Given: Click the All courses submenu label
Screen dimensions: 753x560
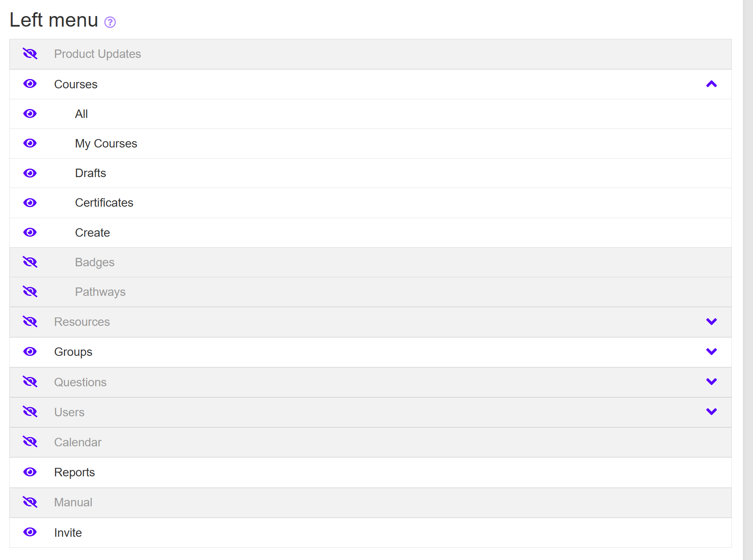Looking at the screenshot, I should coord(81,114).
